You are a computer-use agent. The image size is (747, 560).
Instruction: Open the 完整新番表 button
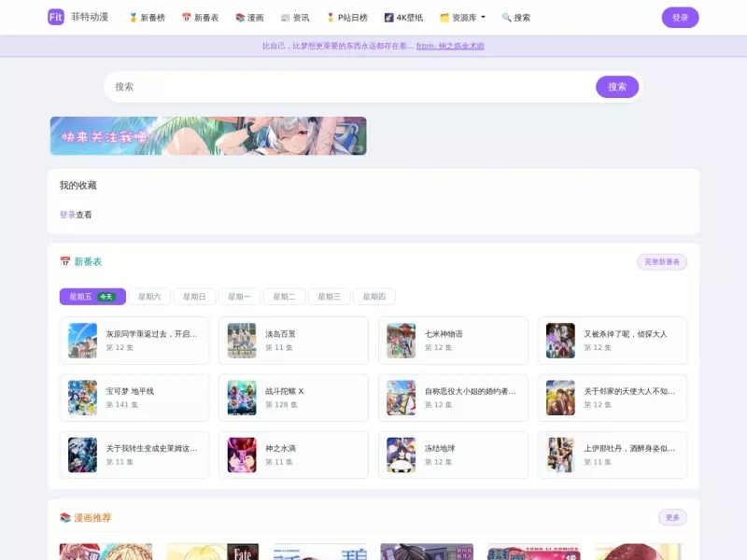point(662,261)
